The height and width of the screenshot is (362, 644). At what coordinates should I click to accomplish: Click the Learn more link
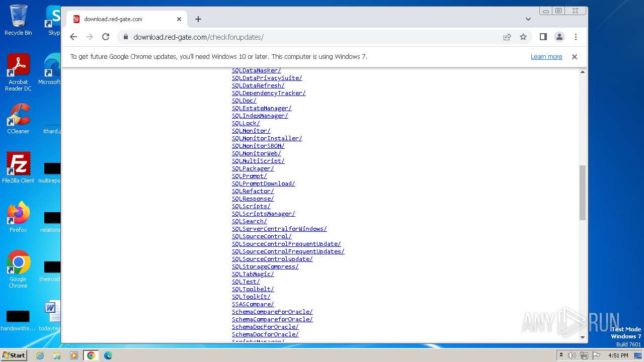pyautogui.click(x=546, y=57)
